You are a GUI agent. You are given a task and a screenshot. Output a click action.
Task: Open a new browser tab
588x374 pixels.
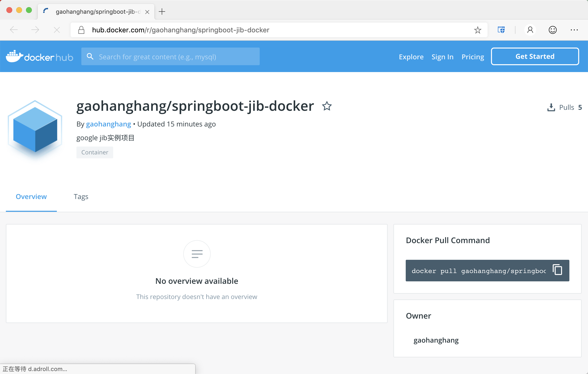tap(162, 12)
